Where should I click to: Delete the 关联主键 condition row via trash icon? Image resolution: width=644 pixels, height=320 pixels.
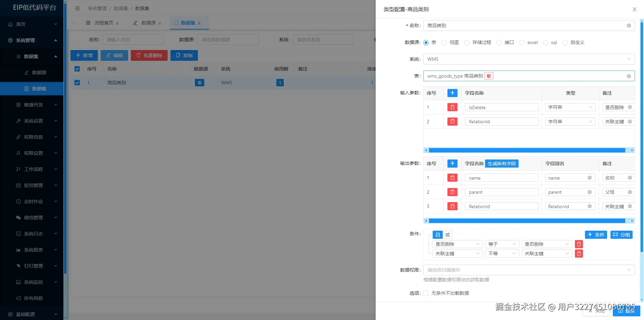coord(579,254)
